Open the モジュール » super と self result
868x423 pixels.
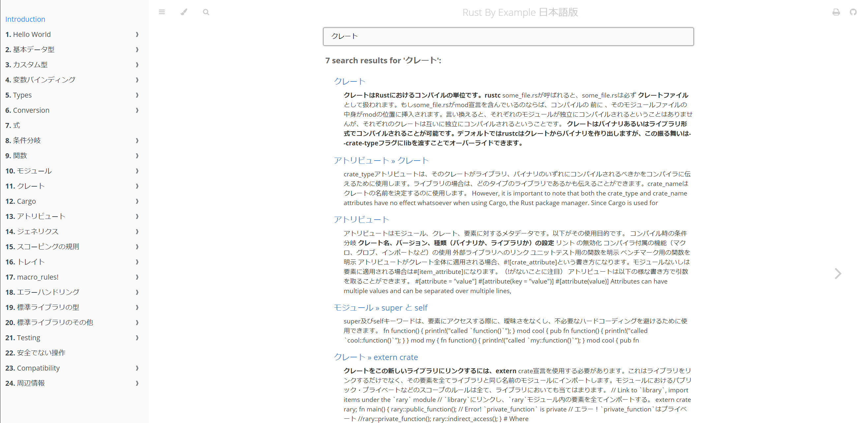[380, 307]
